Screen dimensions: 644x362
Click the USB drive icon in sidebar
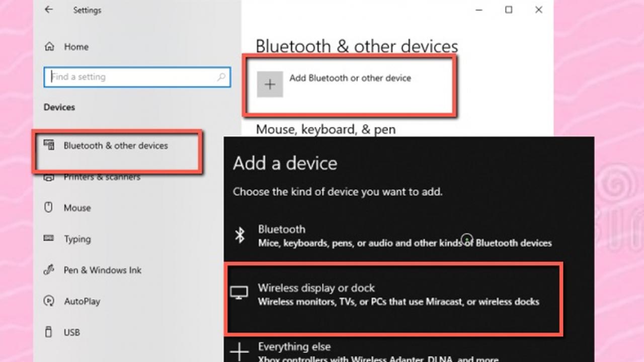pos(49,332)
